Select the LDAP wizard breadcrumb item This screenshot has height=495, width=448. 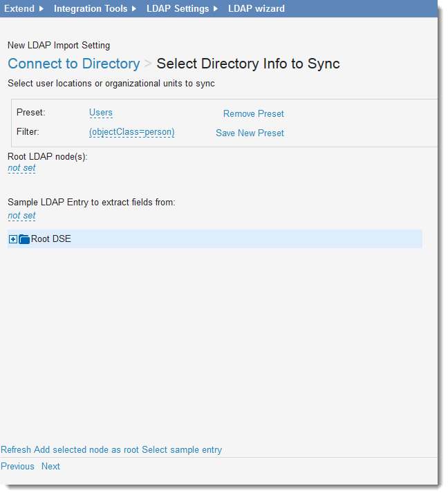point(256,9)
